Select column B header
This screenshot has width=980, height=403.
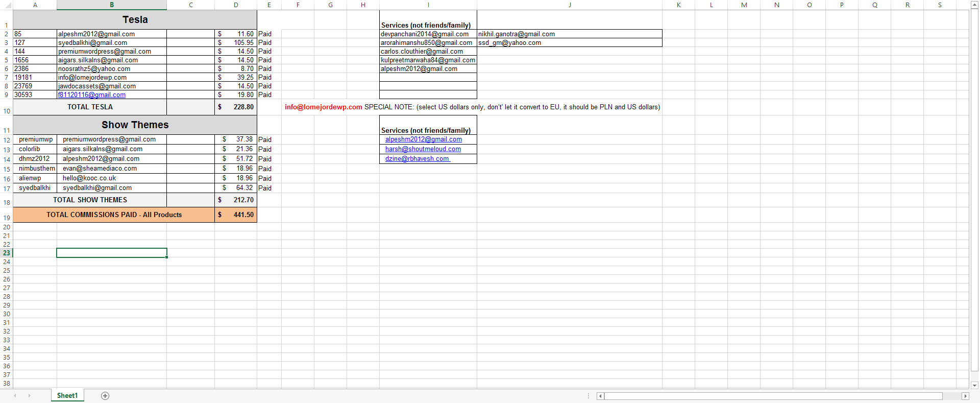(x=112, y=5)
